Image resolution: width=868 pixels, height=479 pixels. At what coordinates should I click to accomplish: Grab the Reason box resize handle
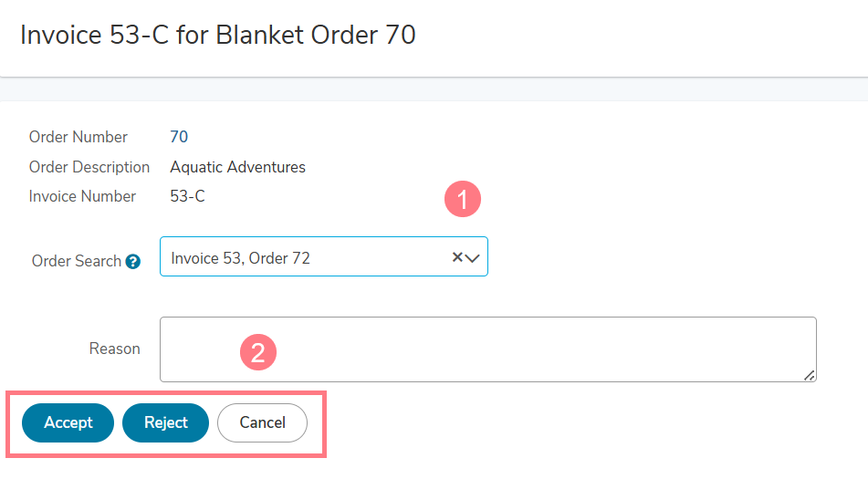810,376
